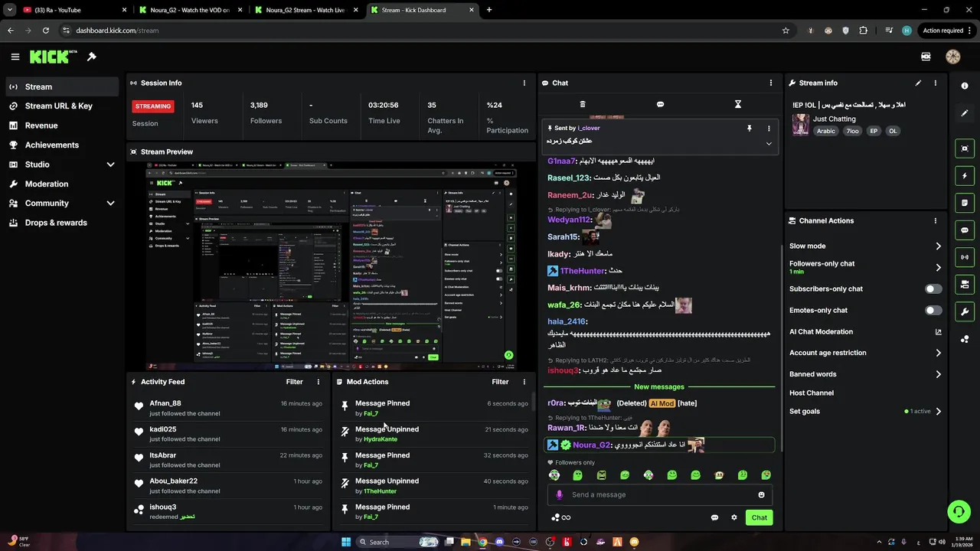Click the green Chat send button
980x551 pixels.
759,517
